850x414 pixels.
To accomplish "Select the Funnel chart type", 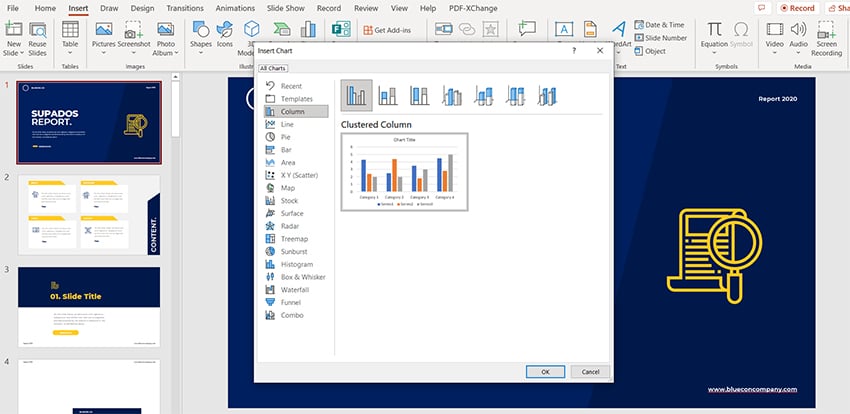I will coord(292,302).
